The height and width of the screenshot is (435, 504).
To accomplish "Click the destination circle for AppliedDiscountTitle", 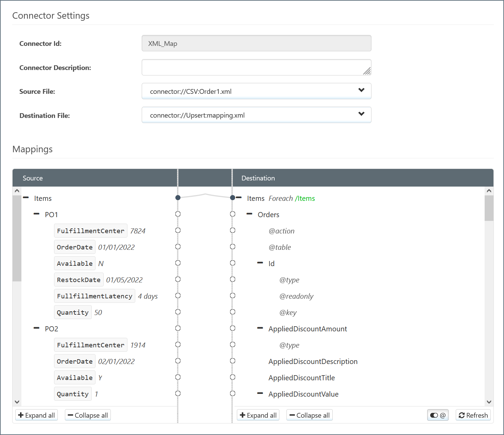I will tap(232, 377).
